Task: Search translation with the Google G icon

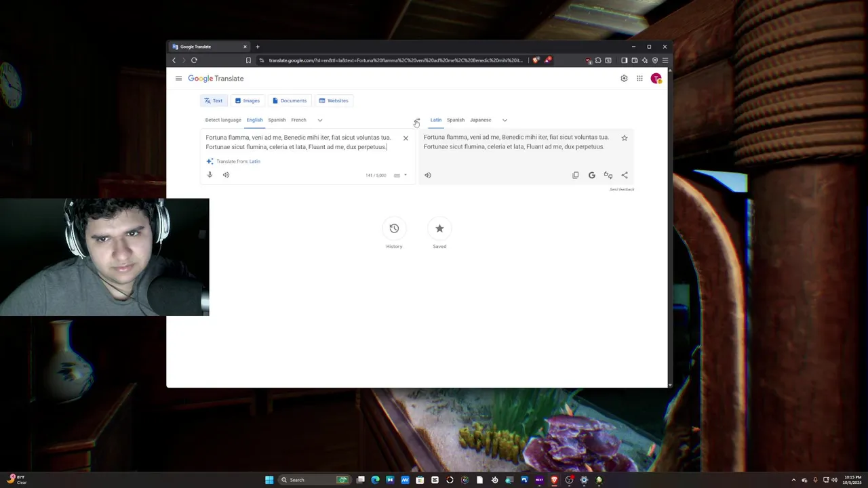Action: click(x=591, y=175)
